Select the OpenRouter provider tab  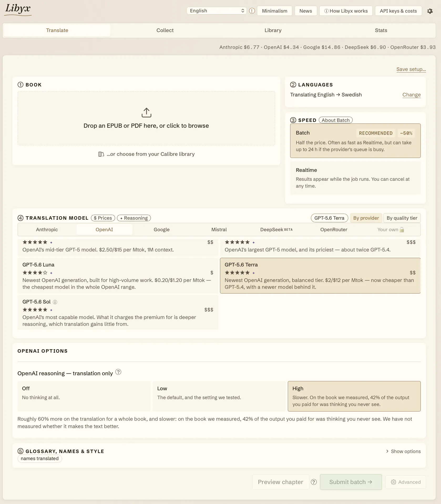[334, 229]
